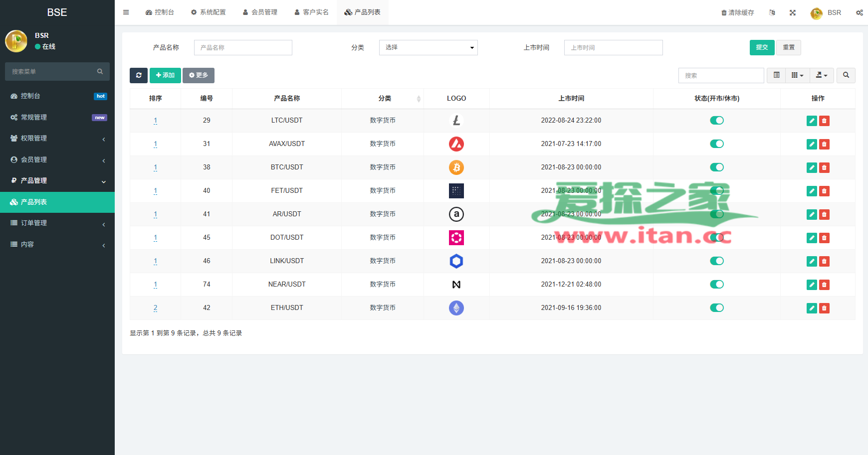Click the green 提交 submit button
The width and height of the screenshot is (868, 455).
pyautogui.click(x=762, y=47)
